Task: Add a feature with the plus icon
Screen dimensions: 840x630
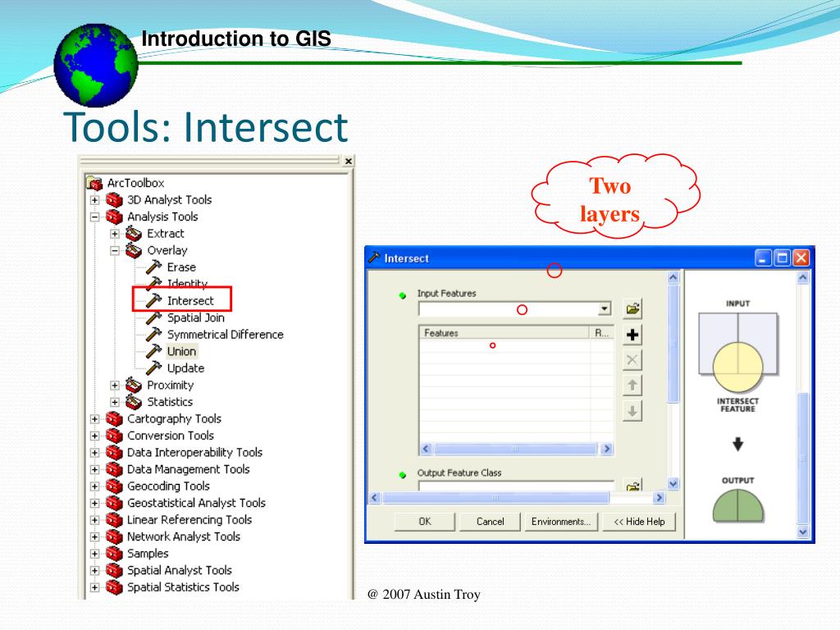Action: click(x=632, y=335)
